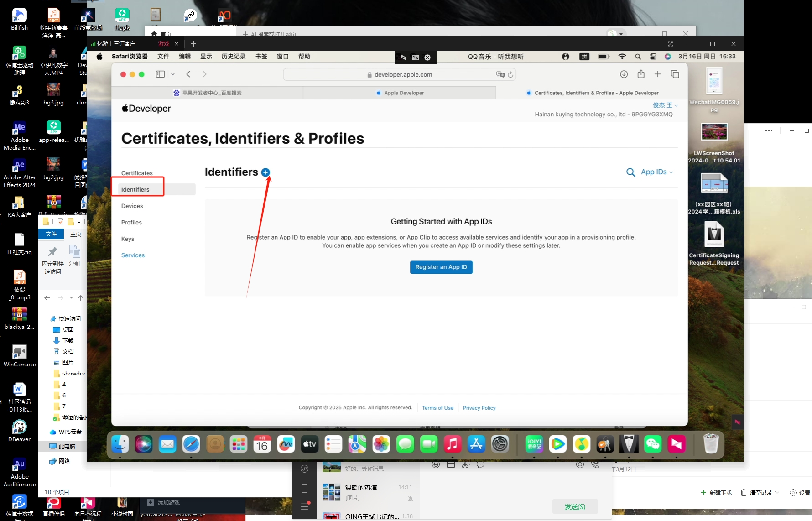
Task: Toggle the Safari sidebar icon
Action: point(160,74)
